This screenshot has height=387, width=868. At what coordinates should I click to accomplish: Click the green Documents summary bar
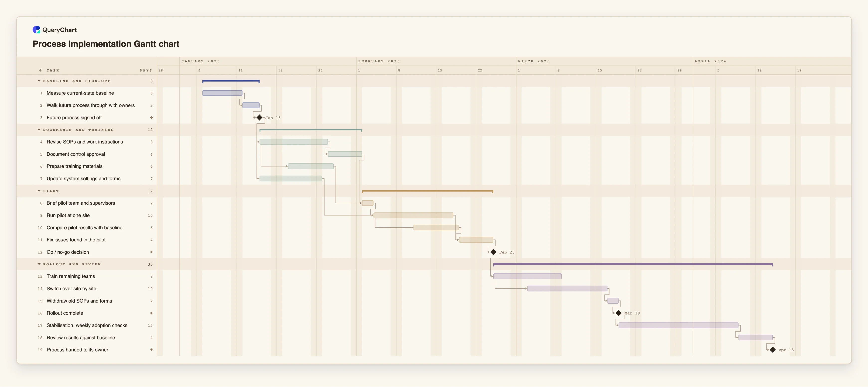(x=311, y=130)
